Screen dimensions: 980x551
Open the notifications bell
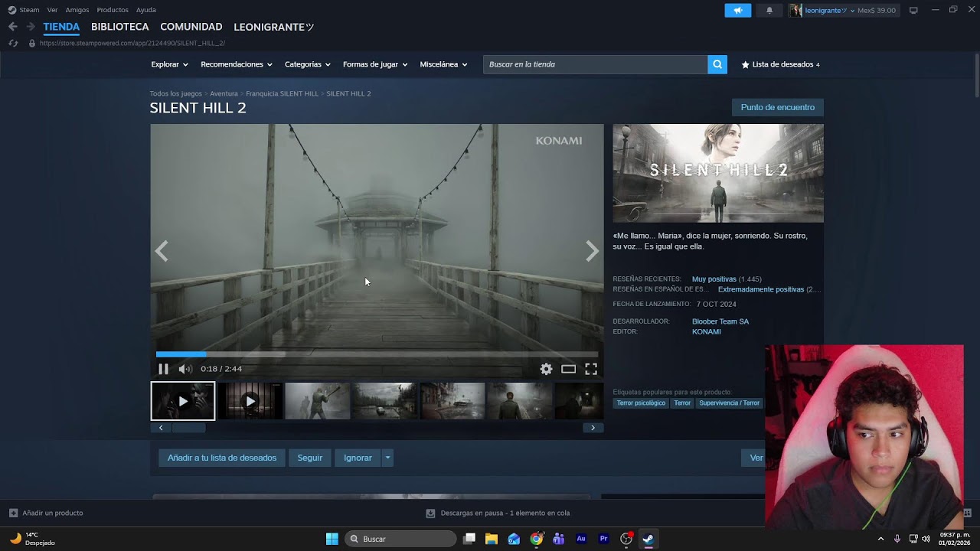[x=769, y=11]
